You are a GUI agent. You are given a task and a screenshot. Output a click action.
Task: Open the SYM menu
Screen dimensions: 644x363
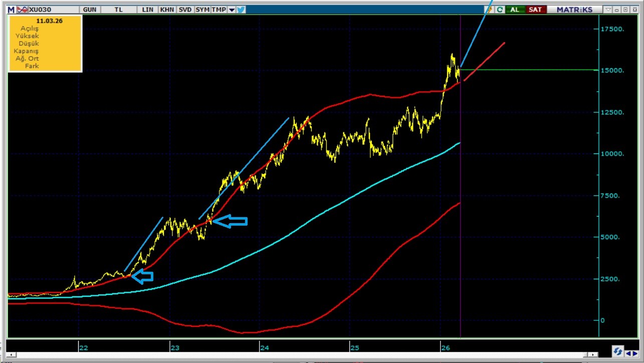[202, 10]
